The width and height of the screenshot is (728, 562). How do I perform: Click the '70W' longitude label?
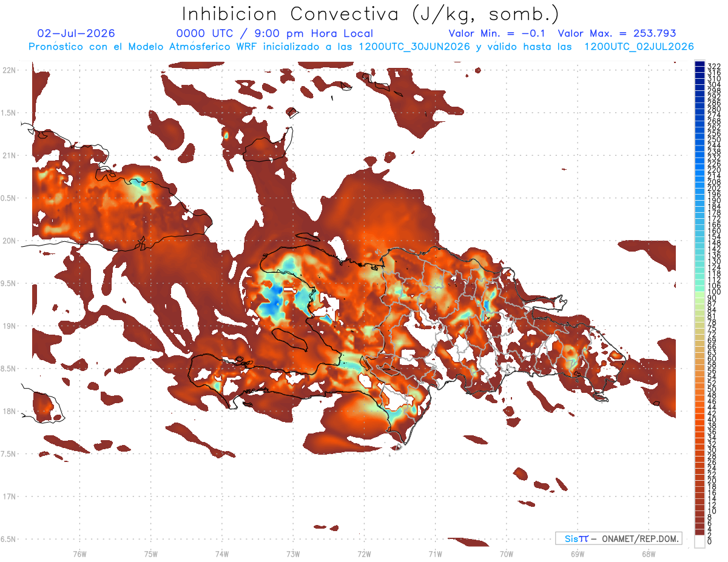pos(507,554)
